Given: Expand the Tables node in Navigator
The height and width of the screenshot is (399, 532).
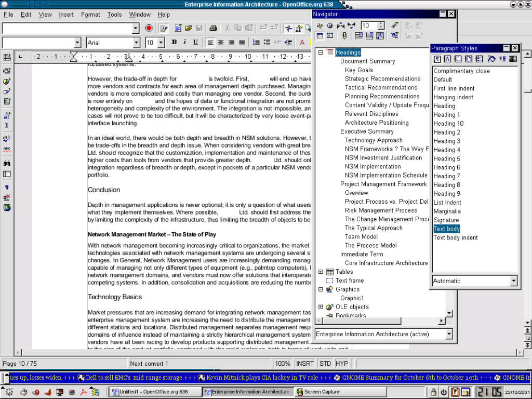Looking at the screenshot, I should tap(321, 272).
